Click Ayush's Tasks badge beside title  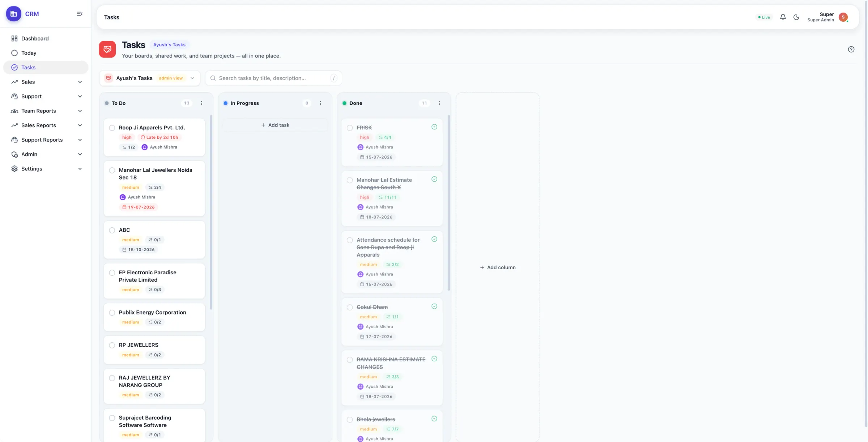tap(169, 45)
